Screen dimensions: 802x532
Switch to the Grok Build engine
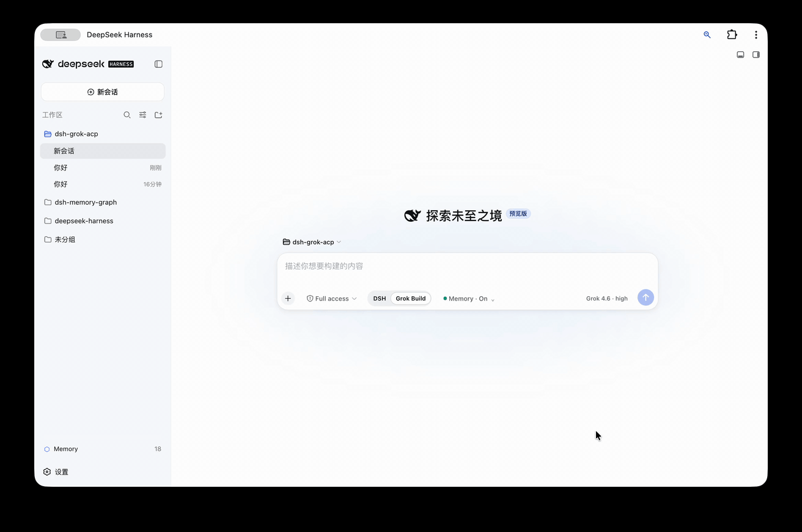411,299
